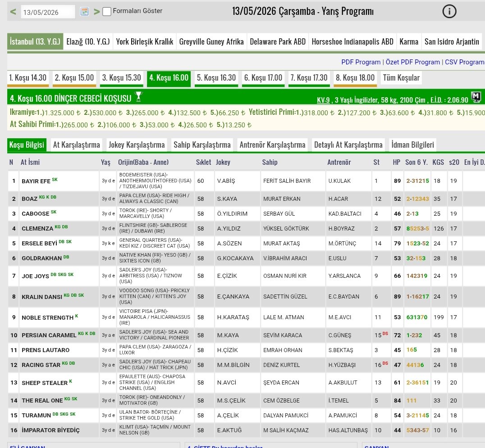Switch to İstanbul (13. Y.G.) track tab

(x=35, y=41)
